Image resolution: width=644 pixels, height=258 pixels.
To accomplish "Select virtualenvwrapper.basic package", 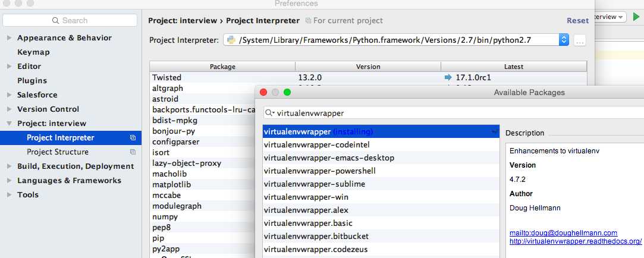I will (381, 224).
